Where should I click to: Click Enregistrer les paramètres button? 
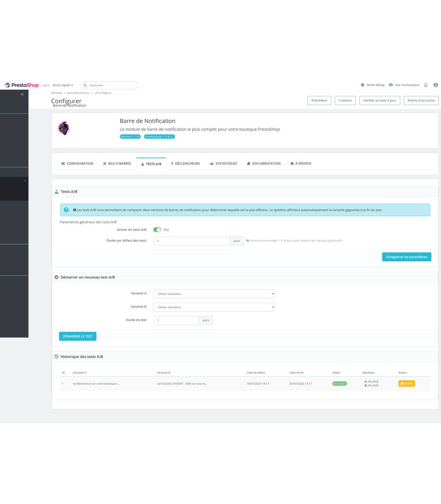click(406, 257)
